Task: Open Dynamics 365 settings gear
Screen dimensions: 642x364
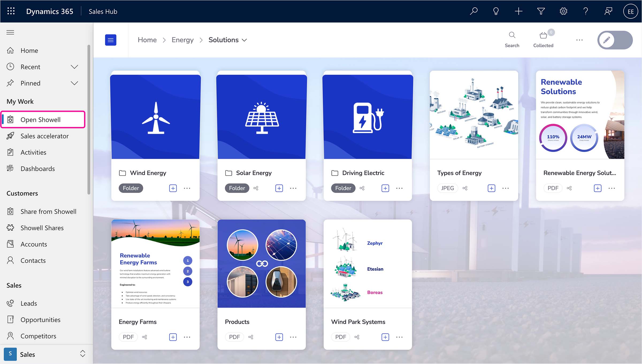Action: 563,11
